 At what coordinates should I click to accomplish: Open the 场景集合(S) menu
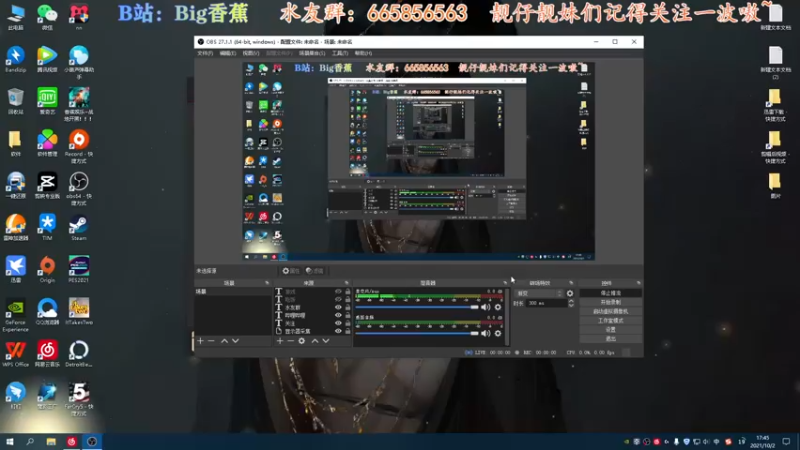[312, 53]
